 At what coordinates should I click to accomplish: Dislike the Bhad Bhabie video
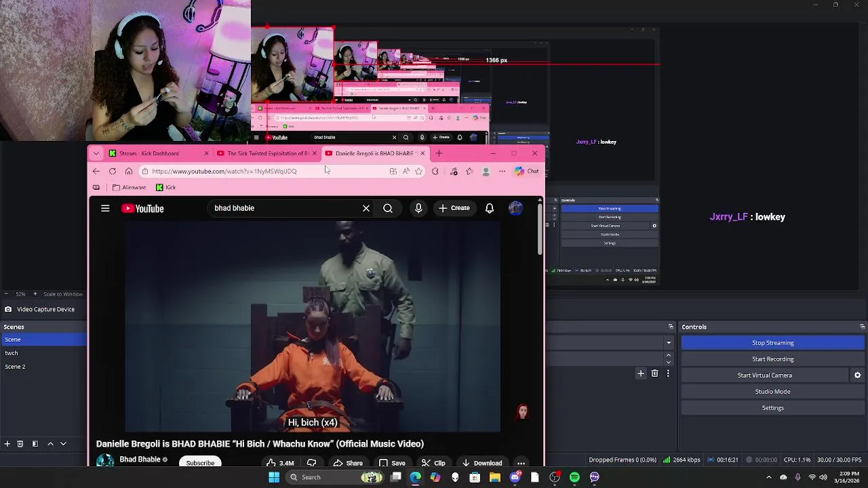312,463
